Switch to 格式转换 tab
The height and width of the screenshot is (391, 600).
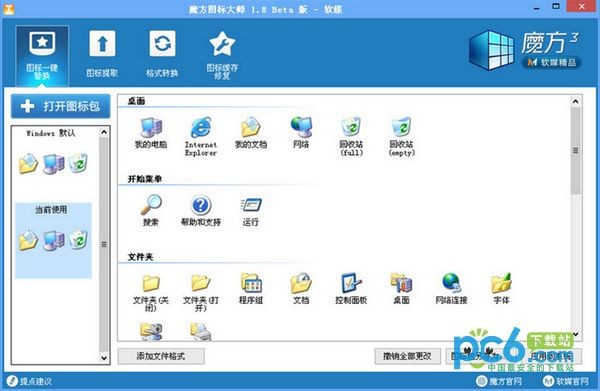click(x=162, y=54)
